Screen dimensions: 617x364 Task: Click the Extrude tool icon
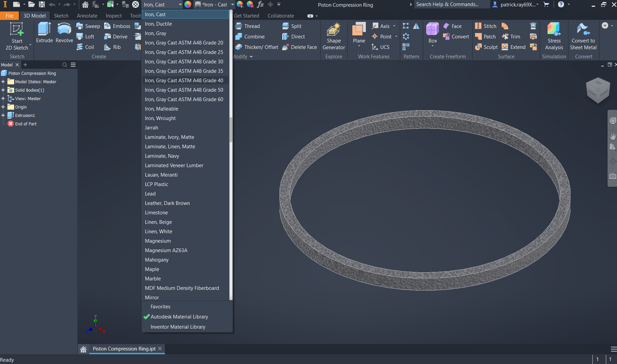click(44, 29)
